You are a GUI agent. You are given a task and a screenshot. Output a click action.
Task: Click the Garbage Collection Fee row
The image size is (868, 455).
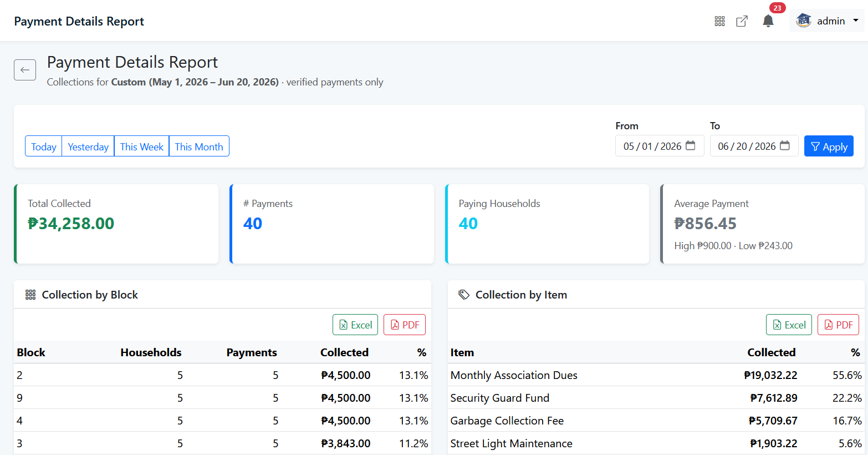click(x=656, y=421)
